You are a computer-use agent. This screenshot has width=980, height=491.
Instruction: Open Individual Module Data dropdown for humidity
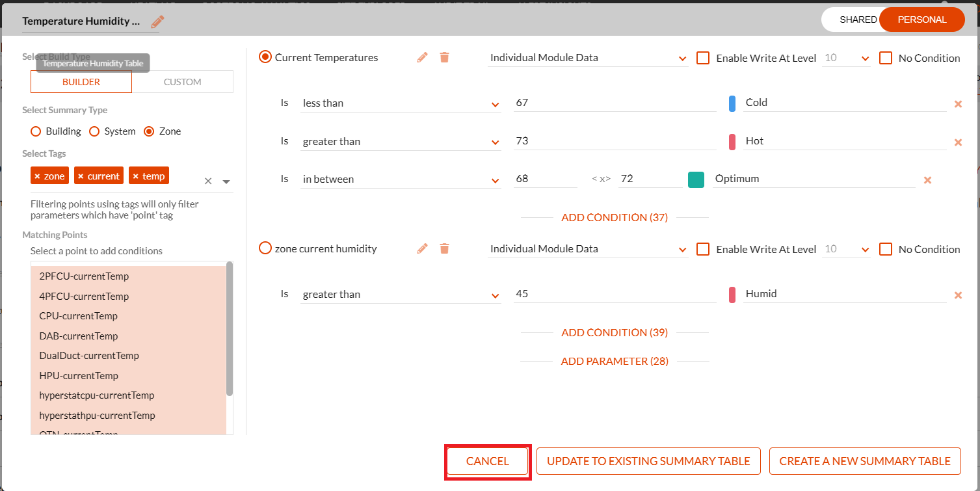(x=588, y=249)
